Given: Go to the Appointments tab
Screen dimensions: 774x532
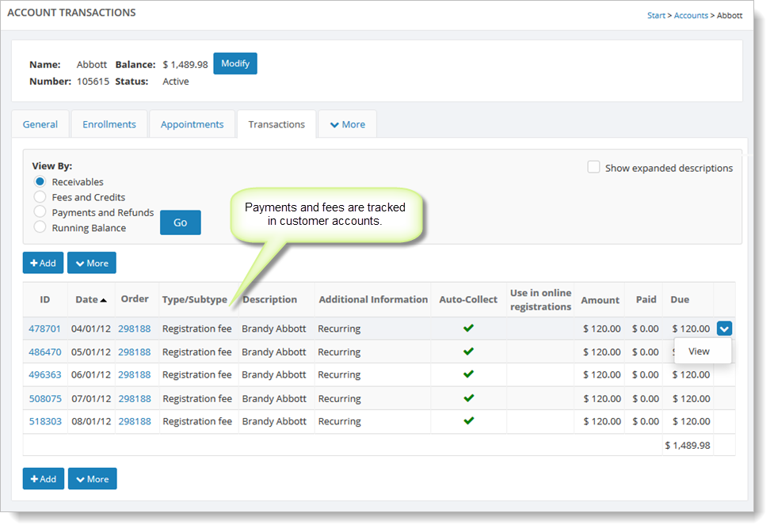Looking at the screenshot, I should click(x=192, y=124).
